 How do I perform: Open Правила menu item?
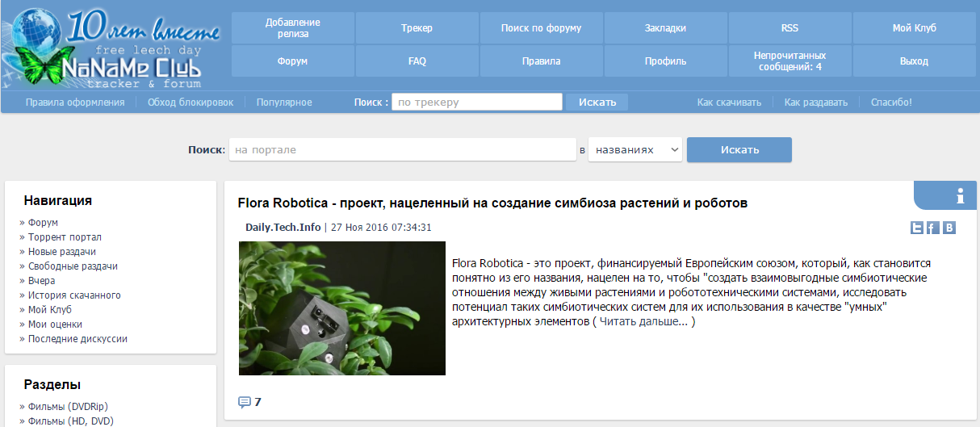pyautogui.click(x=541, y=61)
